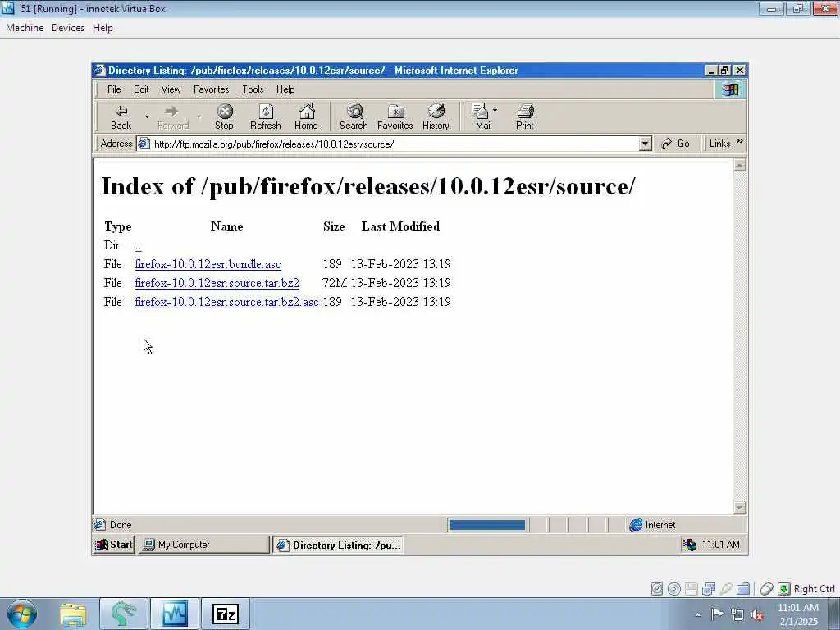Viewport: 840px width, 630px height.
Task: Open the View menu
Action: pyautogui.click(x=171, y=89)
